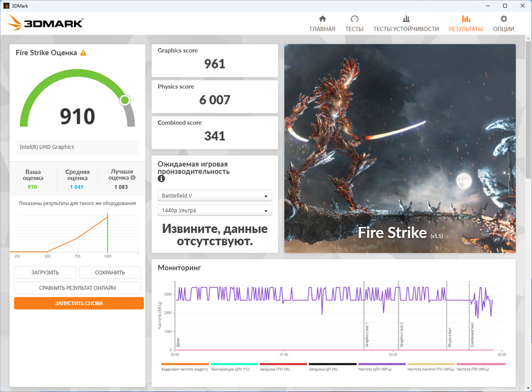The image size is (532, 392).
Task: Click the orange Запустить снова button
Action: pyautogui.click(x=79, y=303)
